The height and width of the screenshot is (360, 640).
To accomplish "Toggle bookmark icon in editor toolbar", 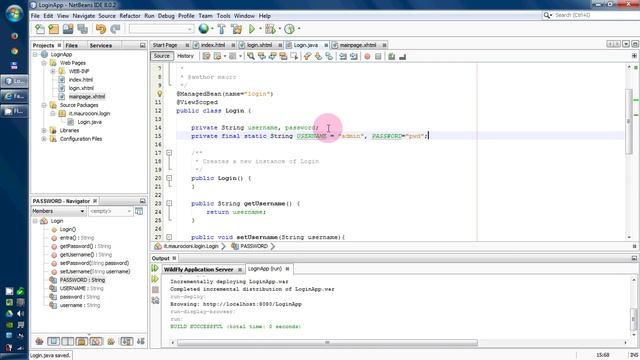I will pyautogui.click(x=329, y=56).
